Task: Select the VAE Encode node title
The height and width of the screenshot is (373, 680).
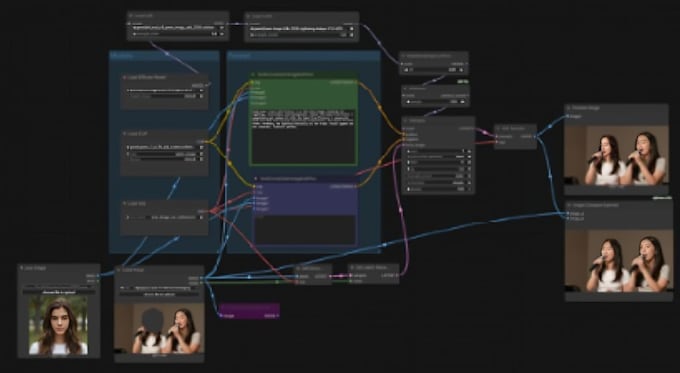Action: coord(313,268)
